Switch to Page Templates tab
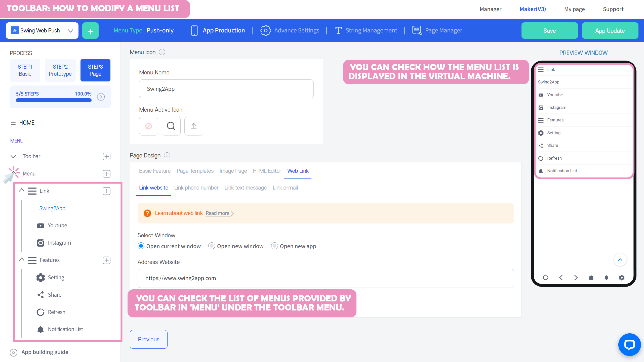 tap(195, 171)
